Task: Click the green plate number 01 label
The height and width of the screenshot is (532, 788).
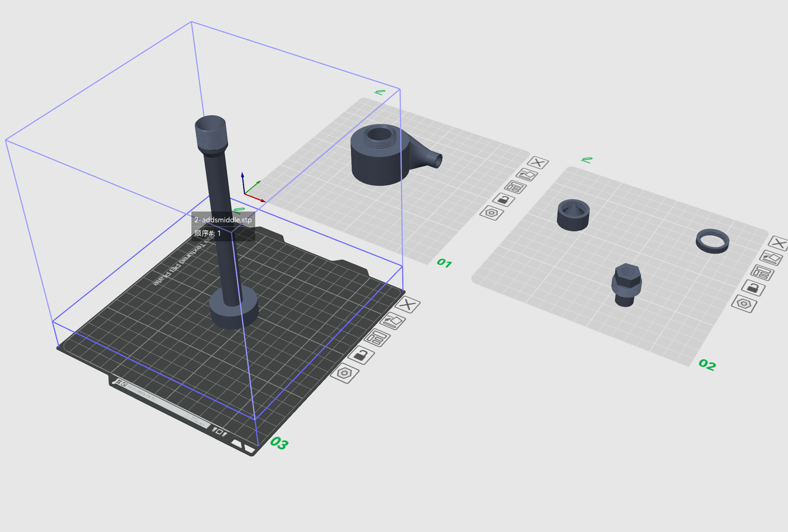Action: [x=444, y=263]
